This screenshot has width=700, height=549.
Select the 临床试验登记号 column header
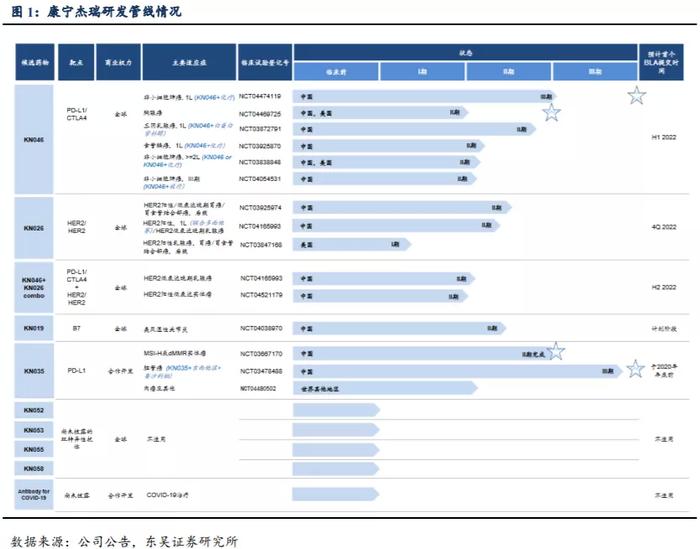[265, 62]
